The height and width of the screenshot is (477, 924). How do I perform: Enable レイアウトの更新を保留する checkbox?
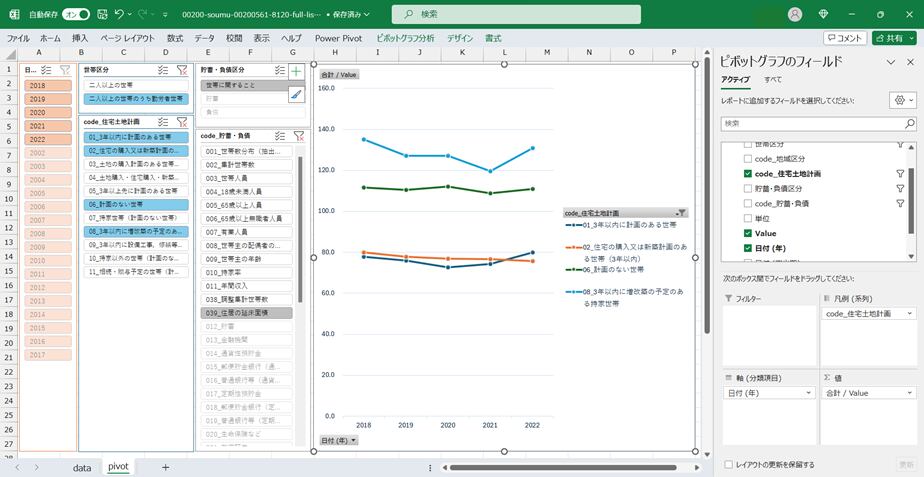(729, 464)
